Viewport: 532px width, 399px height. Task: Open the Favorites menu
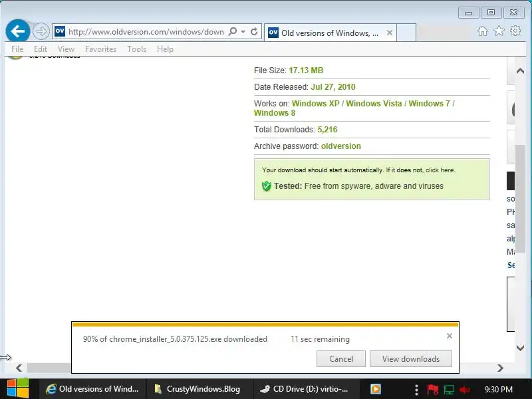(101, 49)
